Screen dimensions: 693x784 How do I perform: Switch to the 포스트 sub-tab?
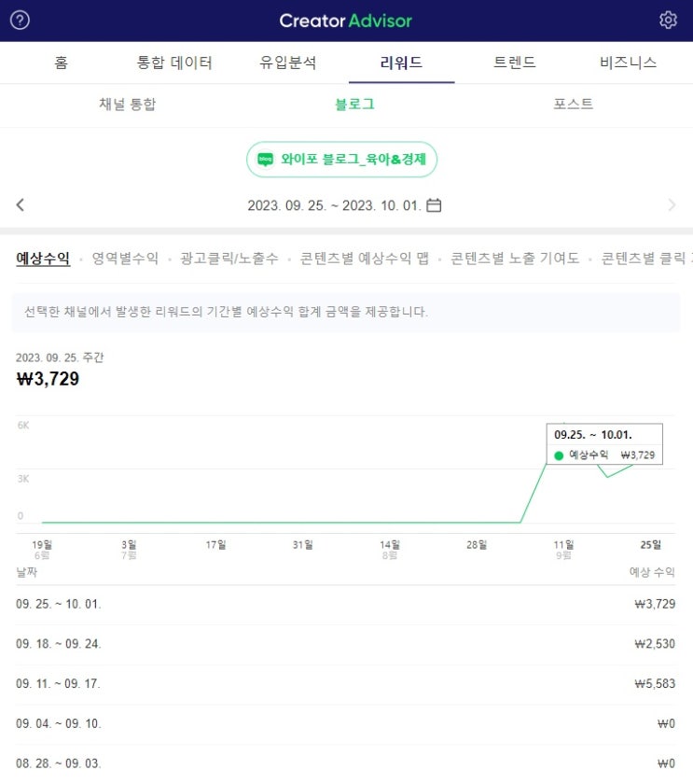click(x=573, y=105)
